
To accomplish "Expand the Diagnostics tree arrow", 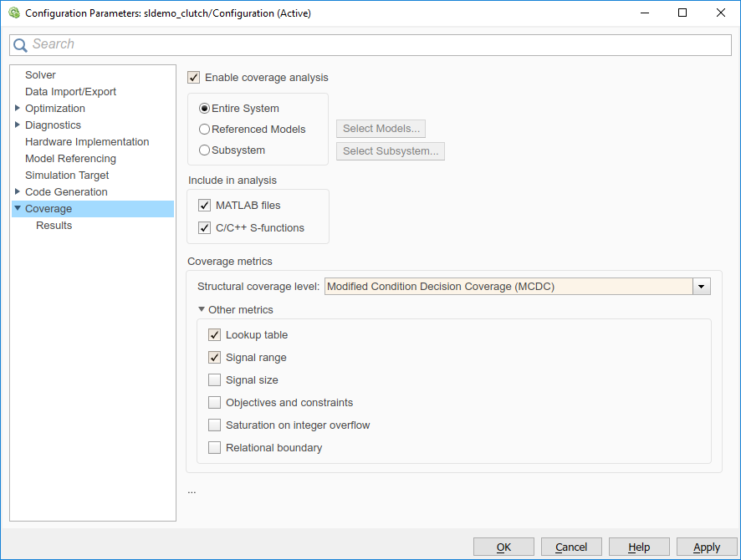I will click(18, 125).
